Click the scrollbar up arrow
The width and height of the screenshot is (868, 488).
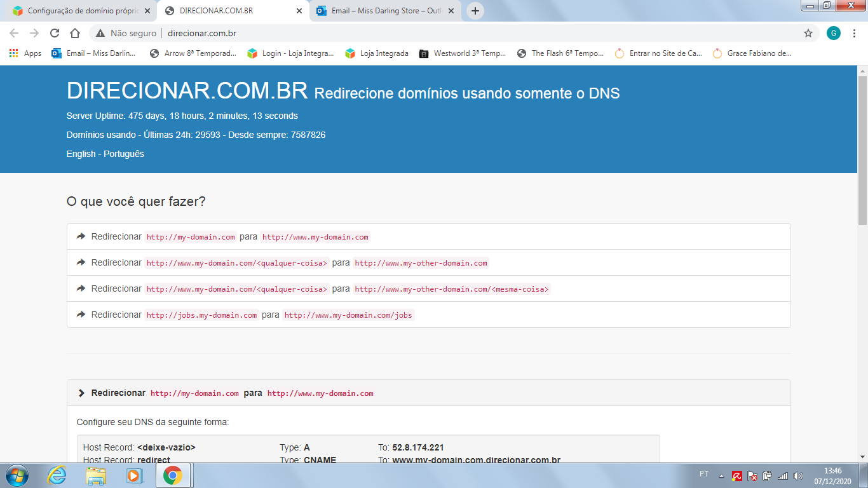point(862,70)
